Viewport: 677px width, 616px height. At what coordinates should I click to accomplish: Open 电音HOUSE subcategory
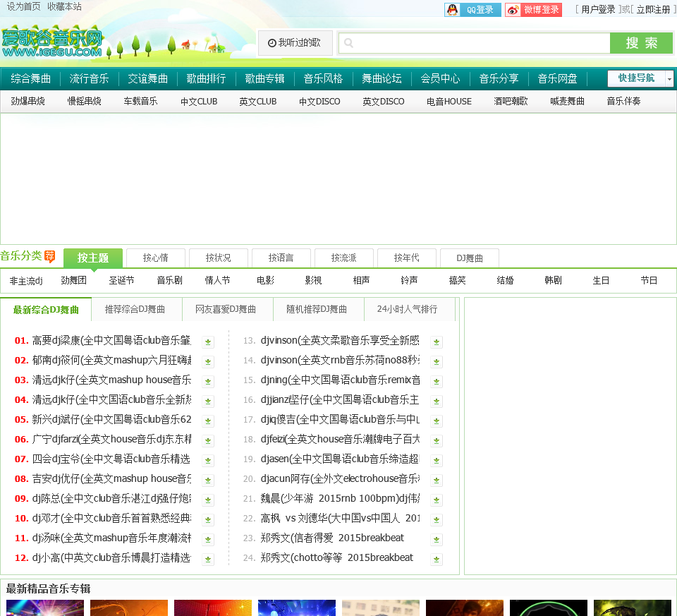[449, 101]
